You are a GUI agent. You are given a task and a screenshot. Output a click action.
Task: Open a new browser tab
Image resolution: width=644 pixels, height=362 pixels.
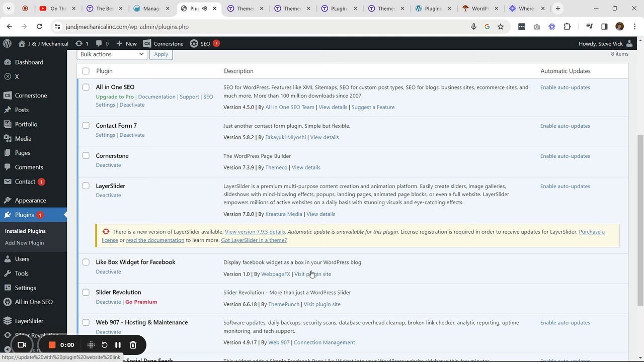(557, 9)
